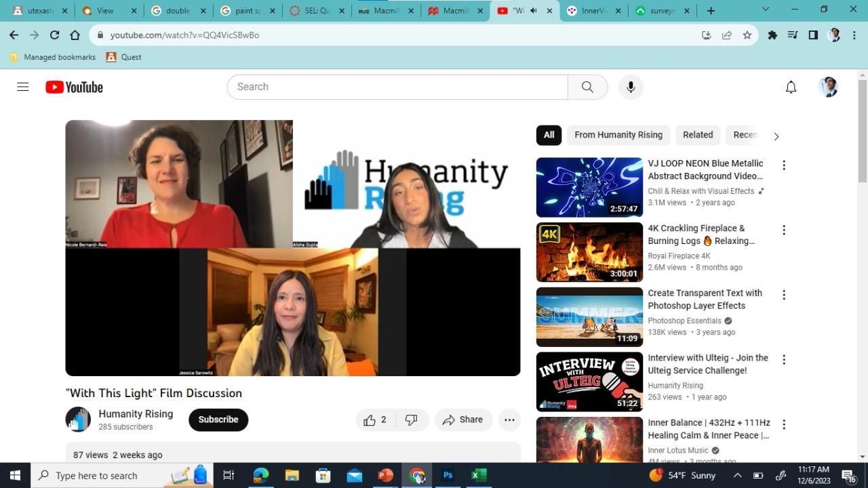Show more filter chips with arrow
This screenshot has height=488, width=868.
click(776, 136)
